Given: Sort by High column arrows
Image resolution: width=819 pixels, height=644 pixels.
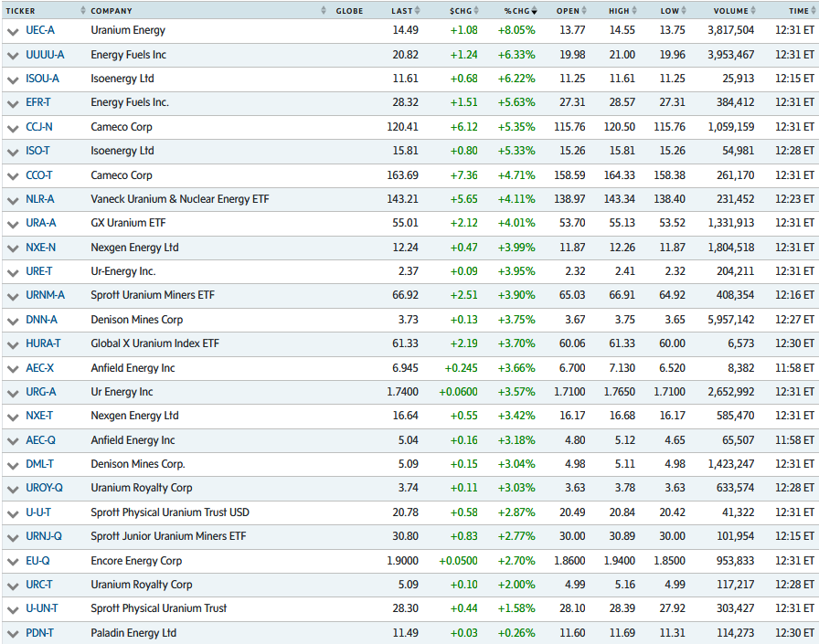Looking at the screenshot, I should pos(634,10).
